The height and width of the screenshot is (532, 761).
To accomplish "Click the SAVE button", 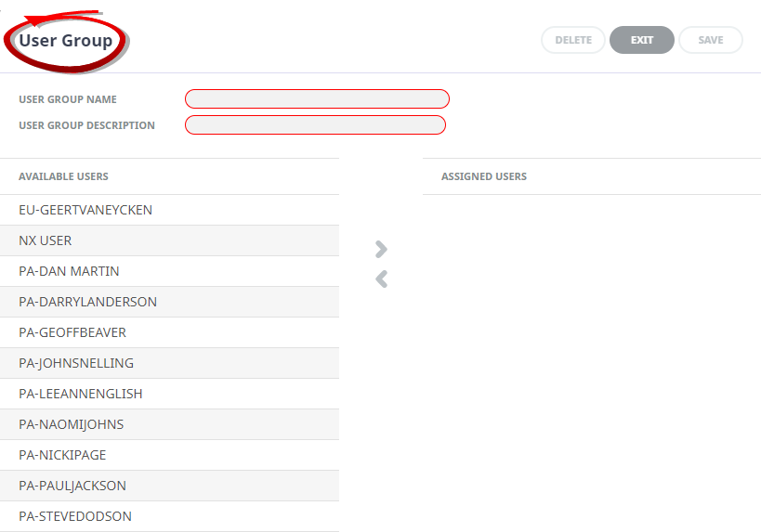I will click(711, 40).
